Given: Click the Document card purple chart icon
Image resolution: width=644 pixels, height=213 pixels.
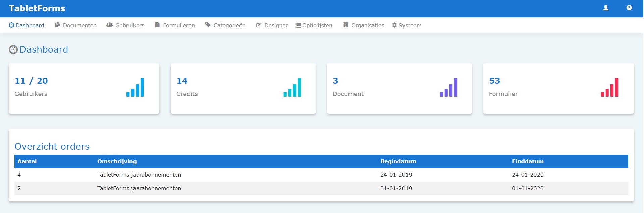Looking at the screenshot, I should coord(448,87).
